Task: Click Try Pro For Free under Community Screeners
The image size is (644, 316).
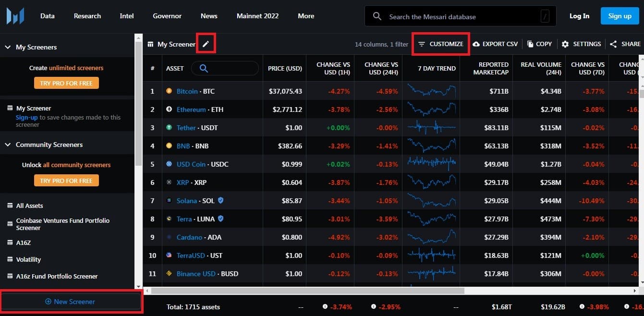Action: 66,181
